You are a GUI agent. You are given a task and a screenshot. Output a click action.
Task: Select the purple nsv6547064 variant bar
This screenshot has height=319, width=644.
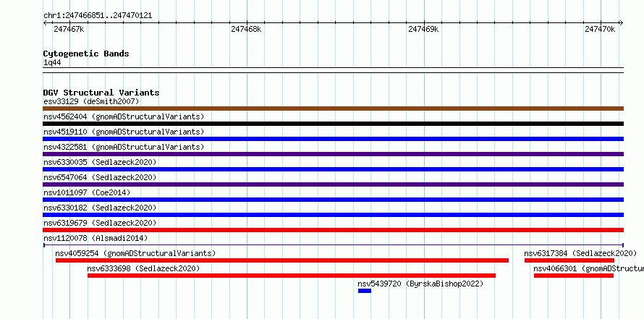[333, 184]
